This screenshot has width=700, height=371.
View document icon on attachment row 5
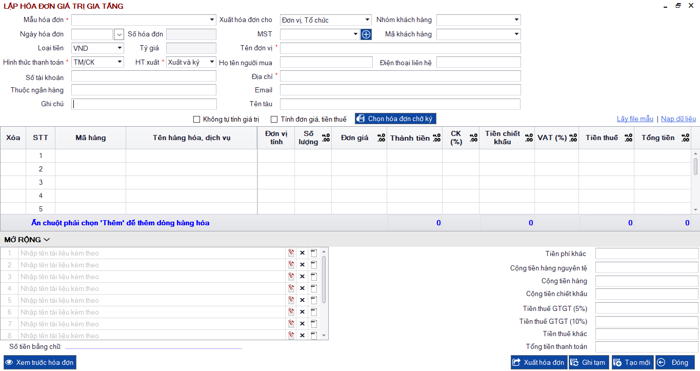314,300
